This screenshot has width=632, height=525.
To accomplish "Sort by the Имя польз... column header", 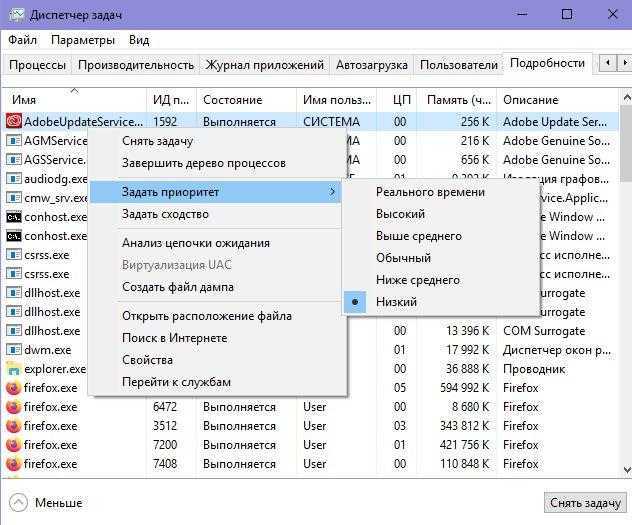I will 337,100.
